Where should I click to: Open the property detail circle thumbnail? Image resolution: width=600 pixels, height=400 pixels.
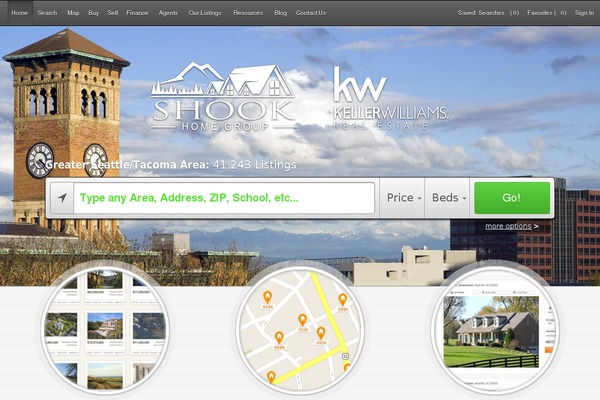495,330
